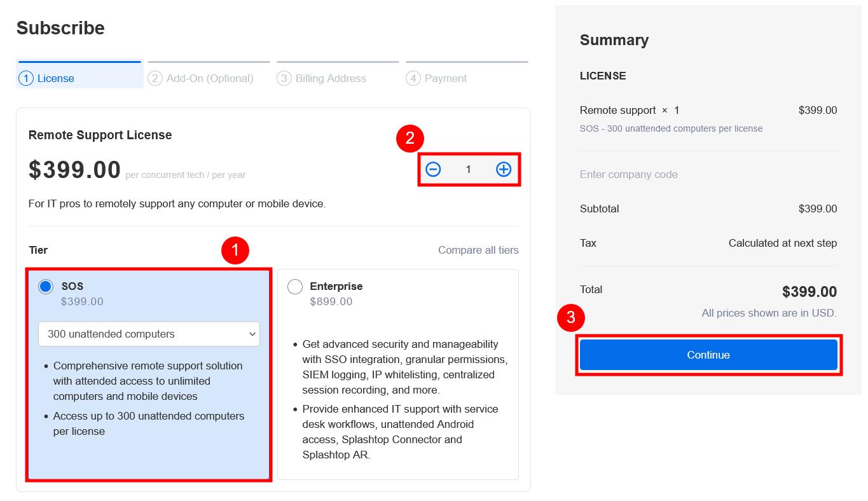Image resolution: width=868 pixels, height=501 pixels.
Task: Click red annotation marker number 1
Action: pos(235,251)
